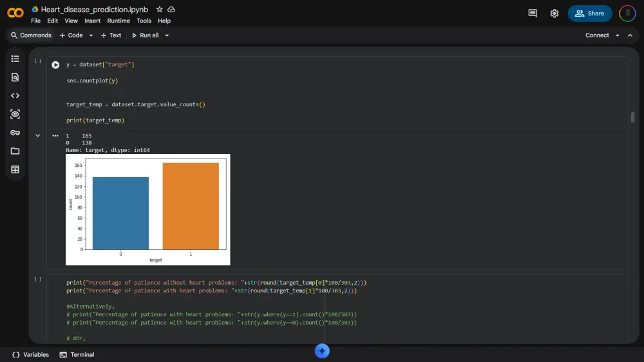Collapse the cell output chevron
The image size is (644, 362).
pos(38,136)
